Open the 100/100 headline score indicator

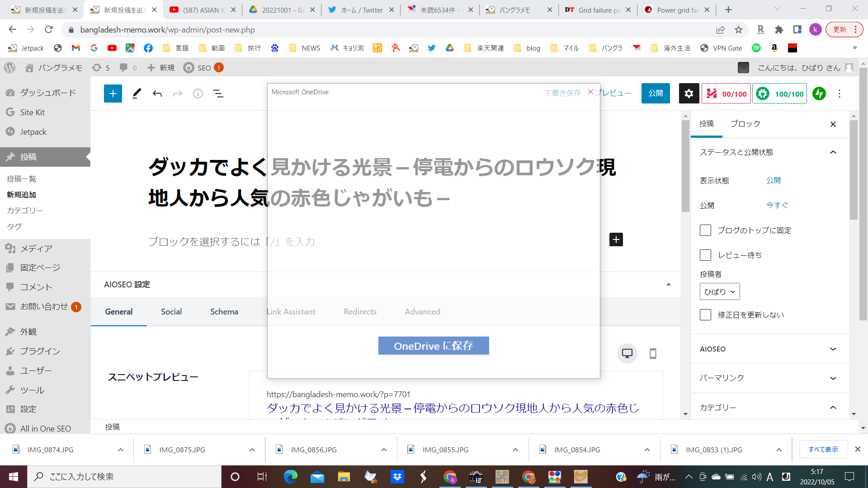pyautogui.click(x=779, y=94)
